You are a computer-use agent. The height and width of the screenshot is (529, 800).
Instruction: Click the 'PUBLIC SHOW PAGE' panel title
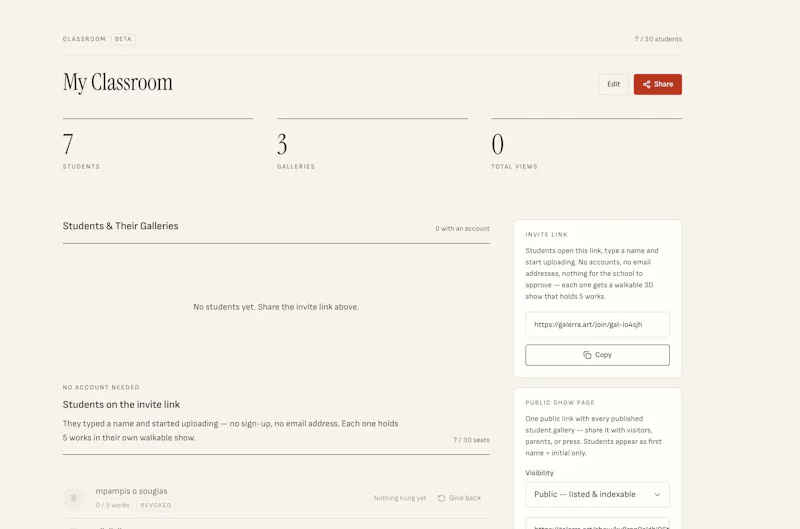click(x=560, y=402)
